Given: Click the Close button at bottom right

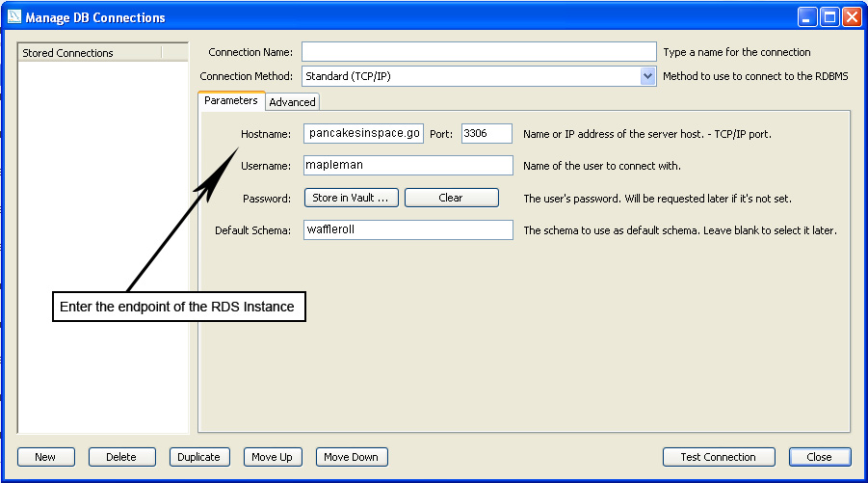Looking at the screenshot, I should tap(820, 457).
